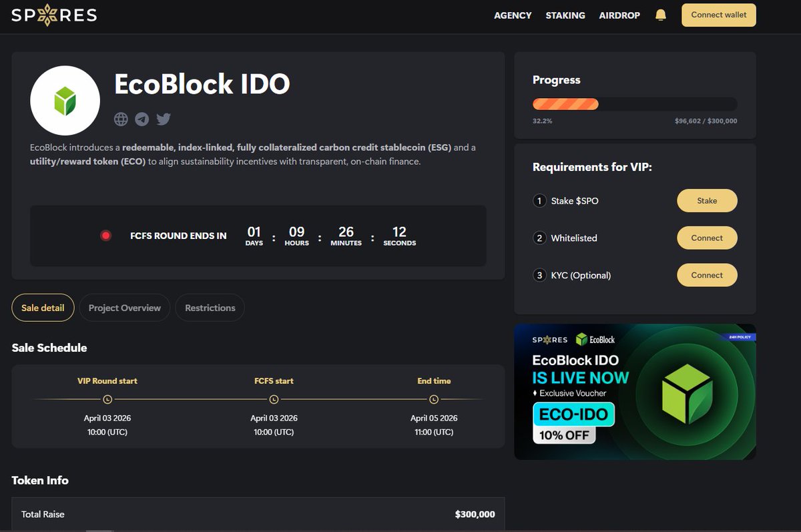Click the ECO-IDO voucher code
The height and width of the screenshot is (532, 801).
[x=573, y=414]
